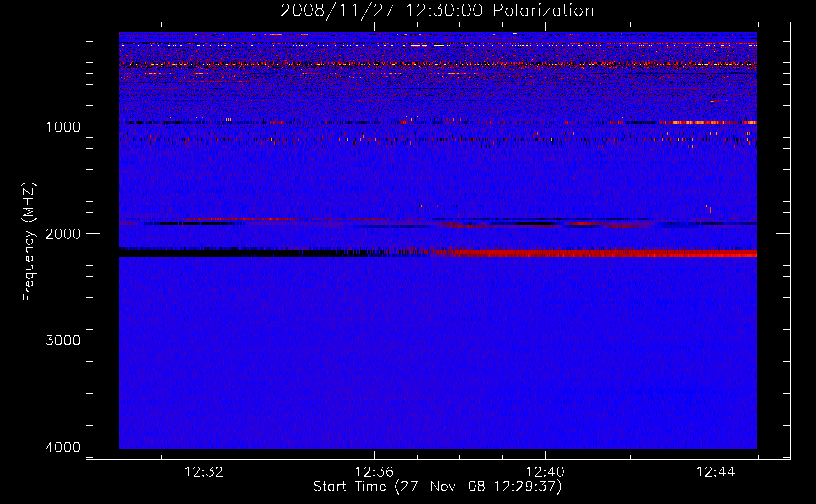Screen dimensions: 816x504
Task: Select the "Frequency (MHZ)" y-axis label
Action: (29, 242)
